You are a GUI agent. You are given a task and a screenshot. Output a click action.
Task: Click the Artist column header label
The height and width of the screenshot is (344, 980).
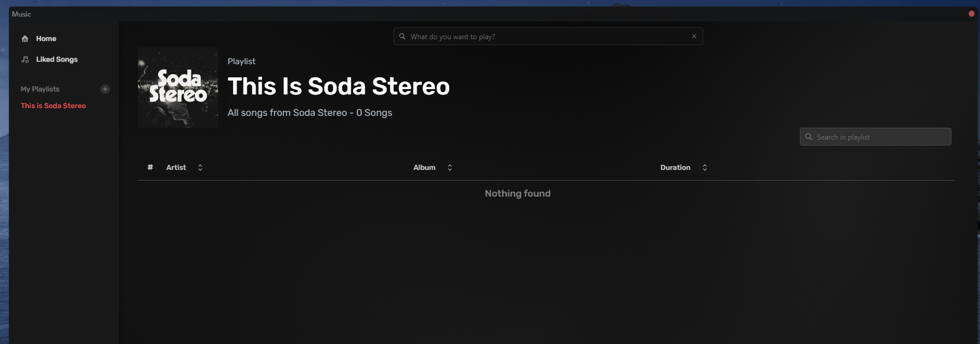(x=176, y=168)
